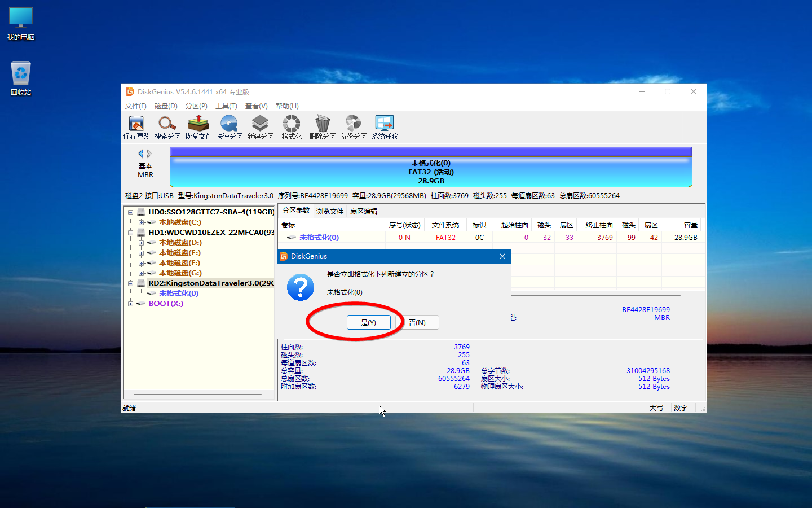Viewport: 812px width, 508px height.
Task: Select HD0:SSO128GTTC7 disk in tree
Action: [211, 212]
